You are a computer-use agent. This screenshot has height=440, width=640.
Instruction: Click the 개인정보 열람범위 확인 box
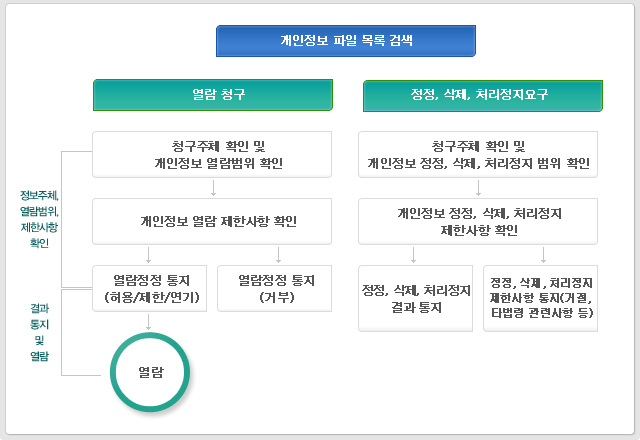coord(212,154)
